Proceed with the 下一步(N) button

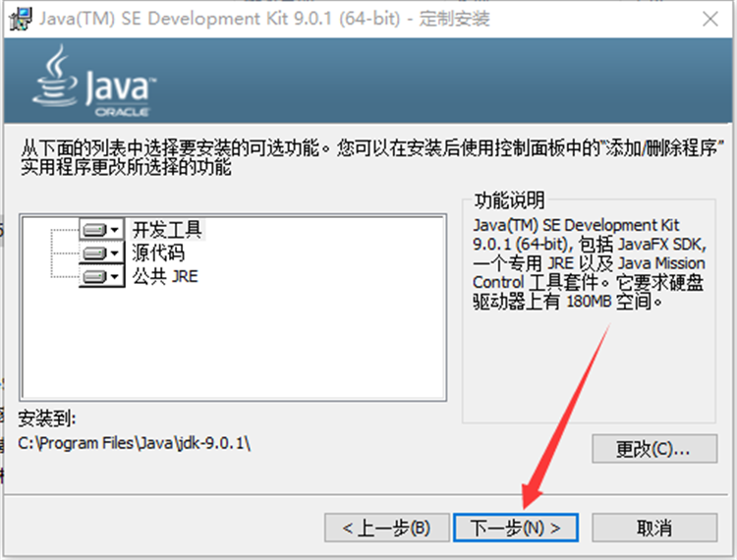(x=516, y=528)
